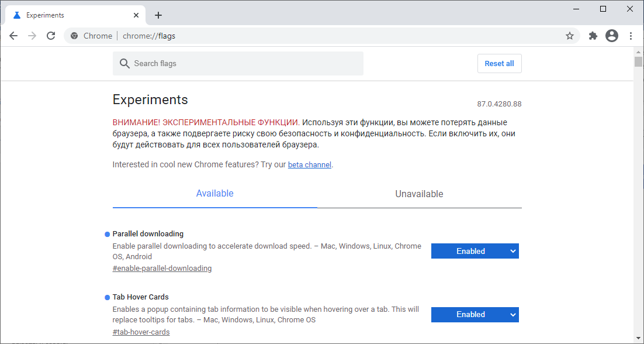
Task: Bookmark this page with star icon
Action: tap(570, 36)
